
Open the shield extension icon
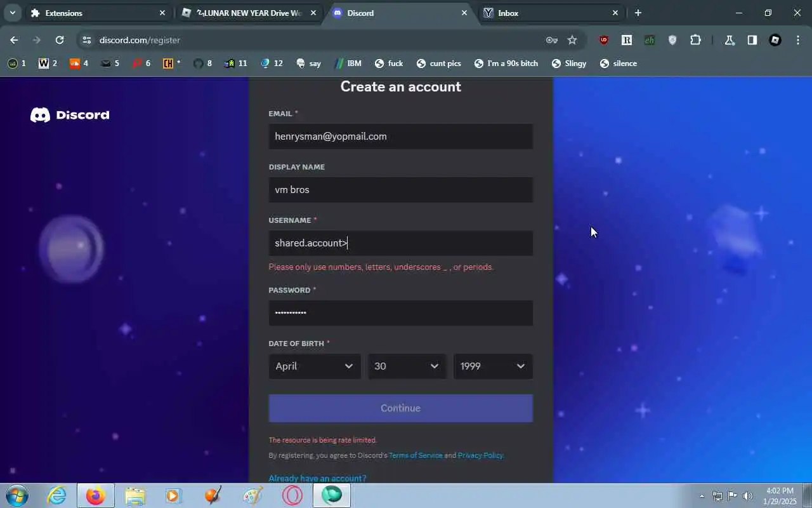click(672, 40)
